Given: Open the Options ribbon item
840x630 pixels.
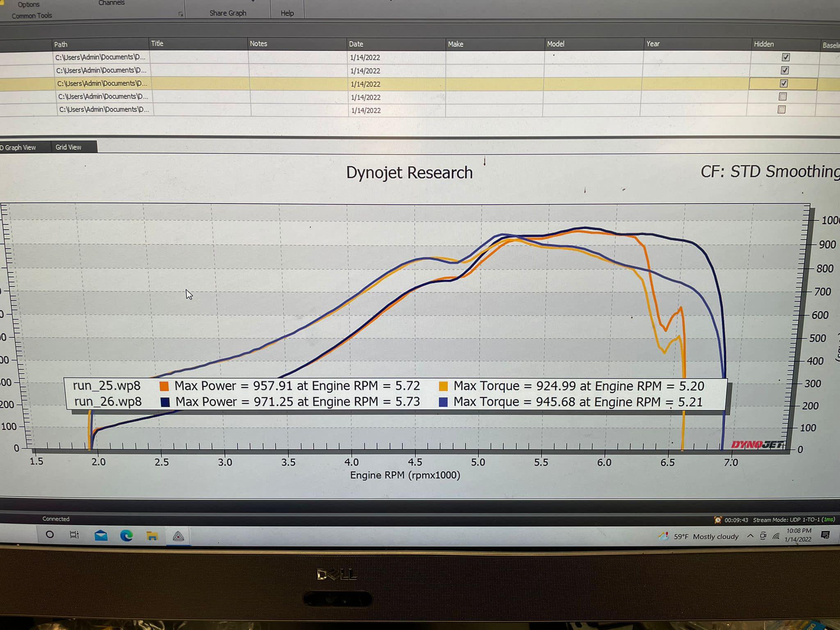Looking at the screenshot, I should coord(28,5).
